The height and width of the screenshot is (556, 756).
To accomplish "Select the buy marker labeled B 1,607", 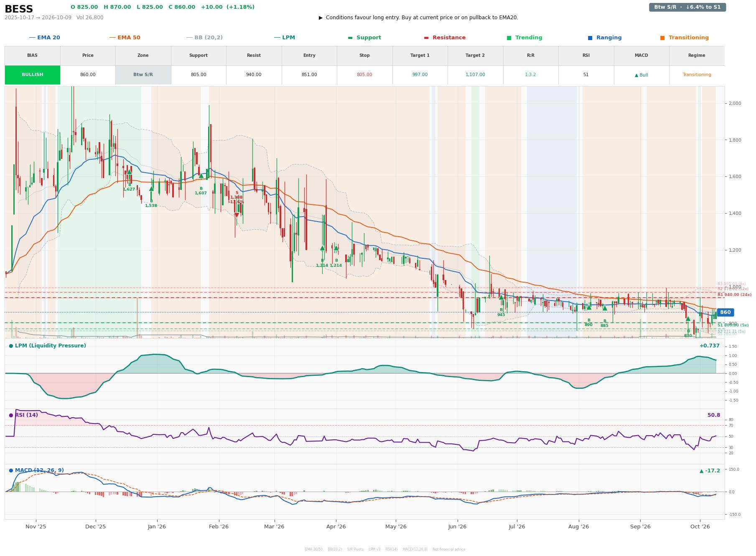I will [201, 176].
